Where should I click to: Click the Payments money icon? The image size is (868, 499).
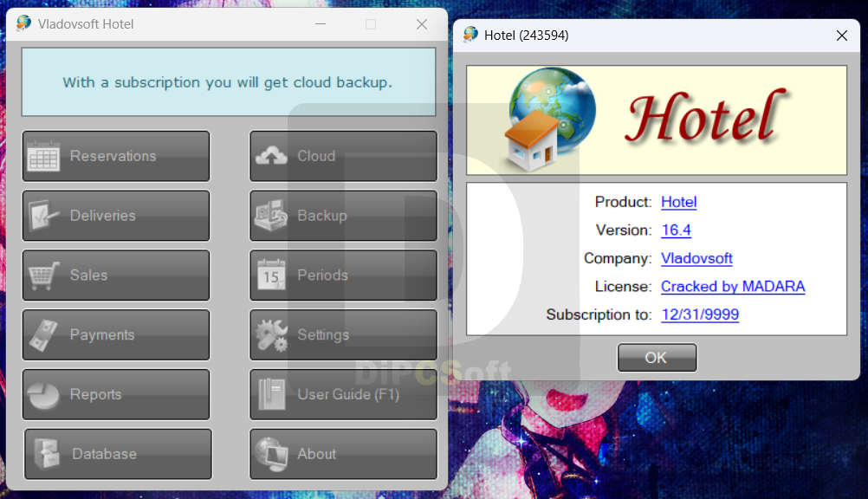(43, 335)
